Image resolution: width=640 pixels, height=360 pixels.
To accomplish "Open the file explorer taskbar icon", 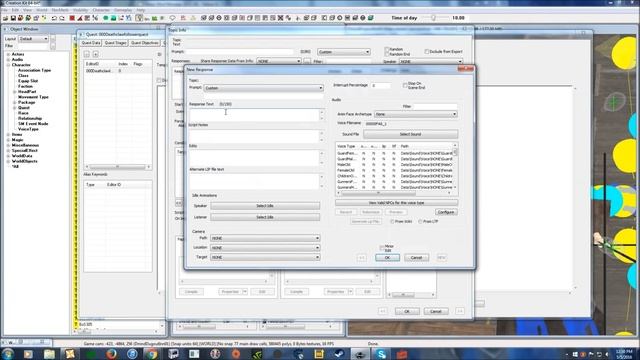I will coord(49,353).
